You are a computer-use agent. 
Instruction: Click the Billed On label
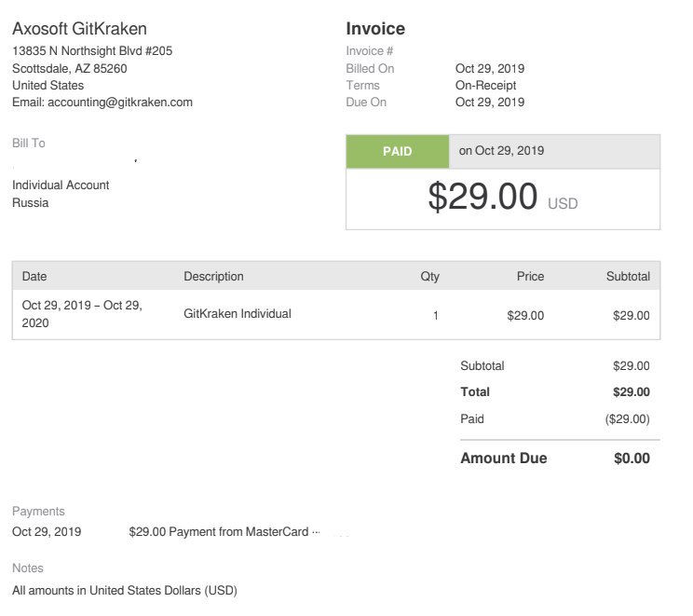(370, 69)
